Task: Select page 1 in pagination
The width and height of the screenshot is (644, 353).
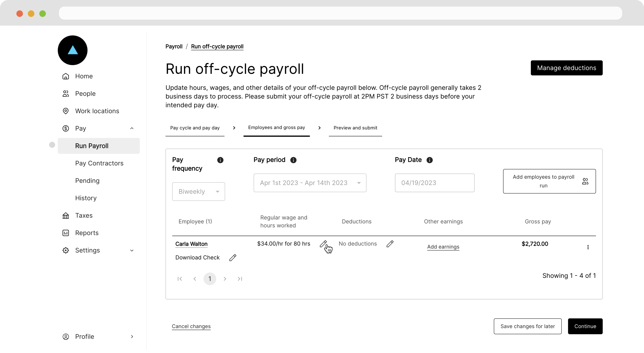Action: [x=210, y=279]
